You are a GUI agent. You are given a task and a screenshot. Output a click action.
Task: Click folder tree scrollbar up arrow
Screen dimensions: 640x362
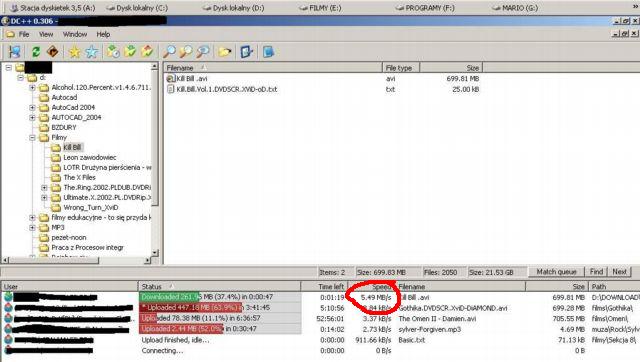pyautogui.click(x=155, y=66)
